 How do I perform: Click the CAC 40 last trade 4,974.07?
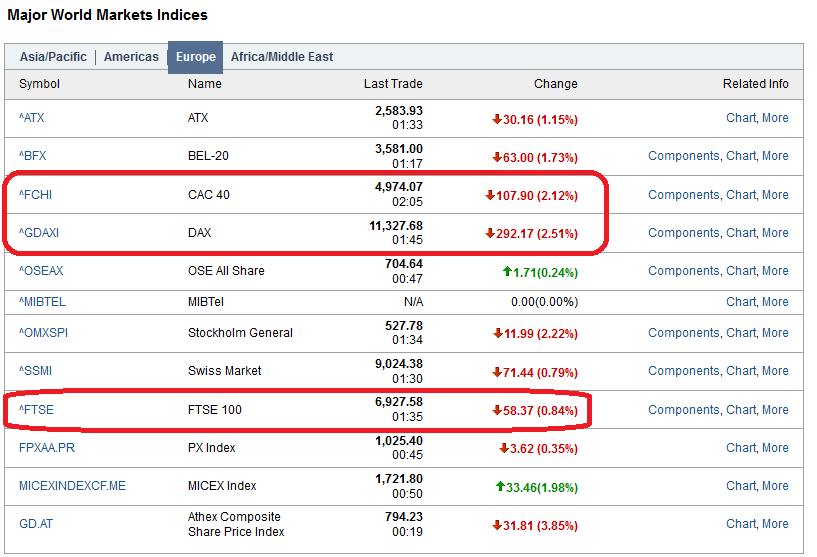(399, 187)
